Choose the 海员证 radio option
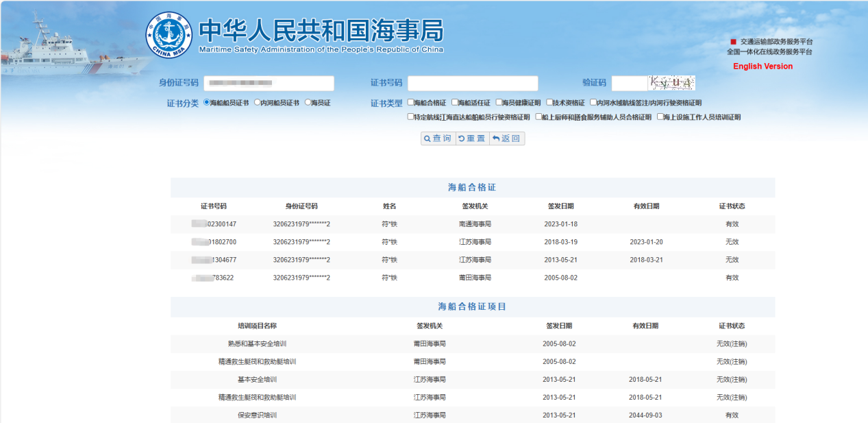The image size is (868, 423). coord(308,103)
